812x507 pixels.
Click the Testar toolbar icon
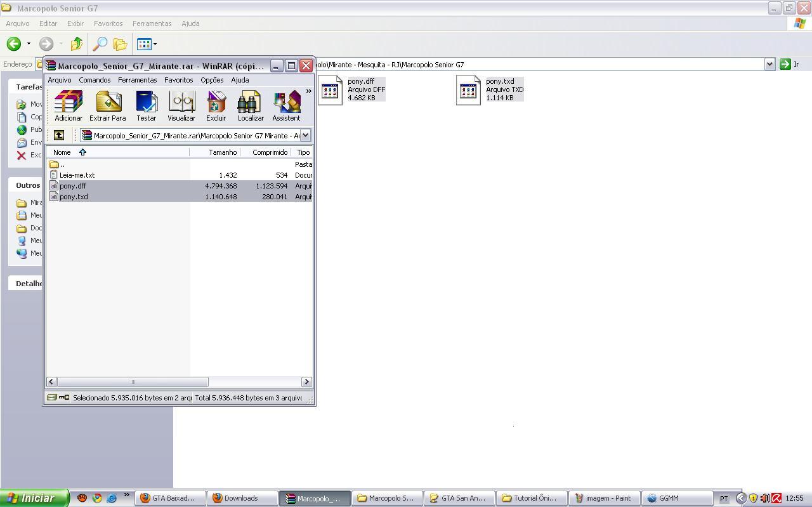(x=147, y=106)
